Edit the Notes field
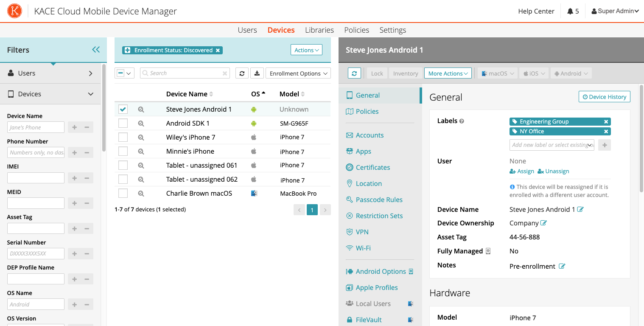The width and height of the screenshot is (644, 326). click(562, 267)
